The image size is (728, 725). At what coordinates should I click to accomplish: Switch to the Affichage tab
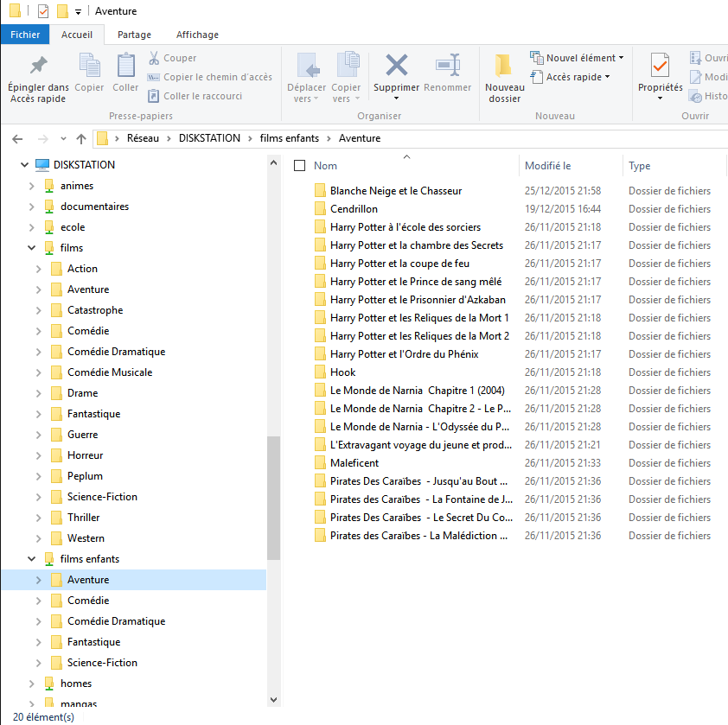197,35
